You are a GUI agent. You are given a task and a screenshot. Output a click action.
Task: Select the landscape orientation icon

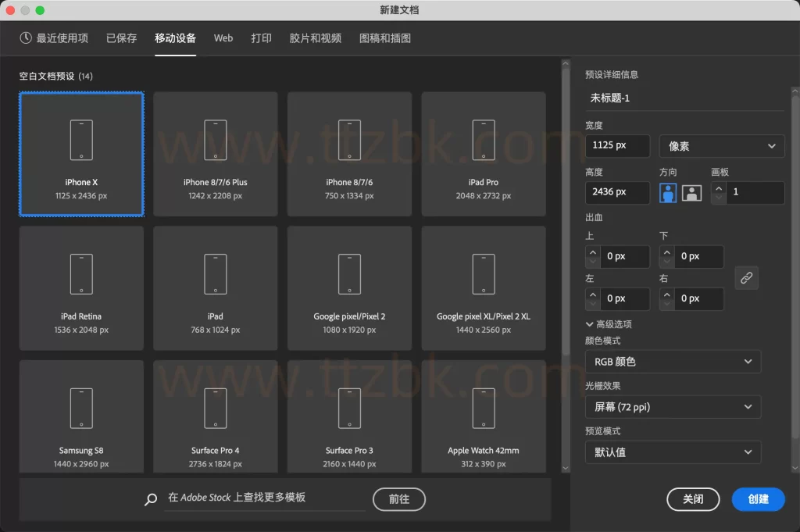[691, 193]
